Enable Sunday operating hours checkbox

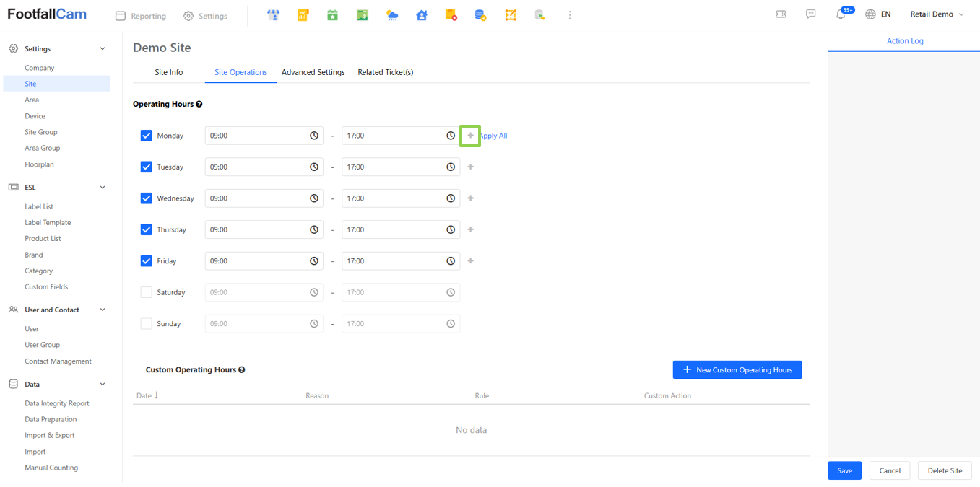(x=147, y=324)
